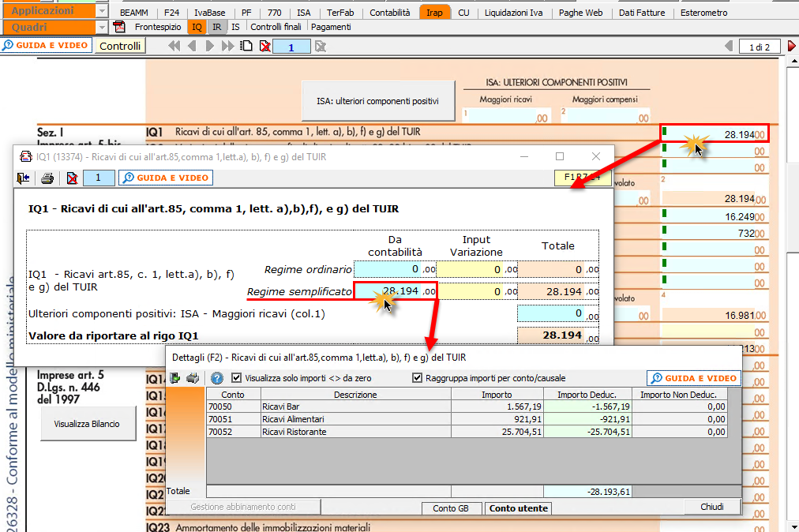Image resolution: width=799 pixels, height=532 pixels.
Task: Close the Dettagli window with Chiudi
Action: coord(712,507)
